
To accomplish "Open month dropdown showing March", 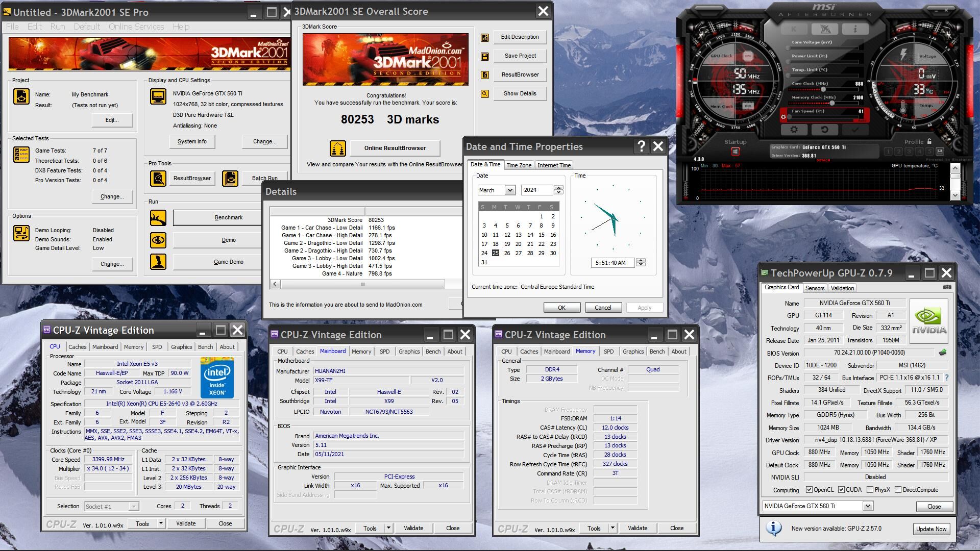I will pos(509,190).
